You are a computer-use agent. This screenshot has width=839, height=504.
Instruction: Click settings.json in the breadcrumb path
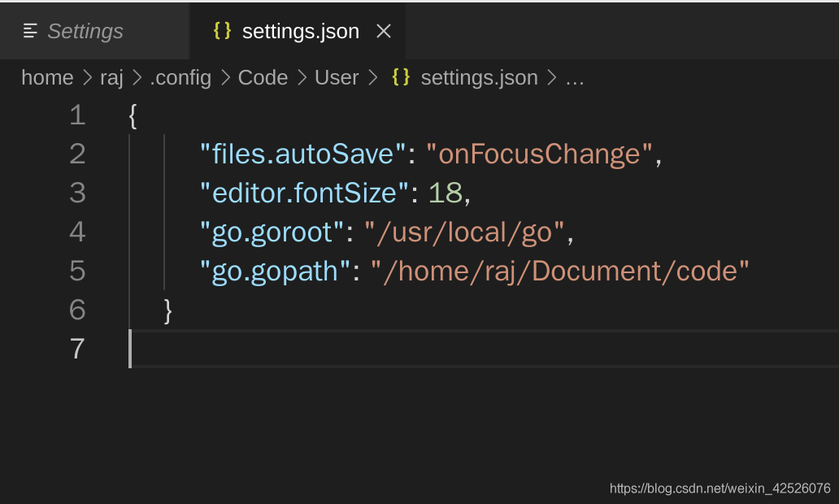point(479,78)
